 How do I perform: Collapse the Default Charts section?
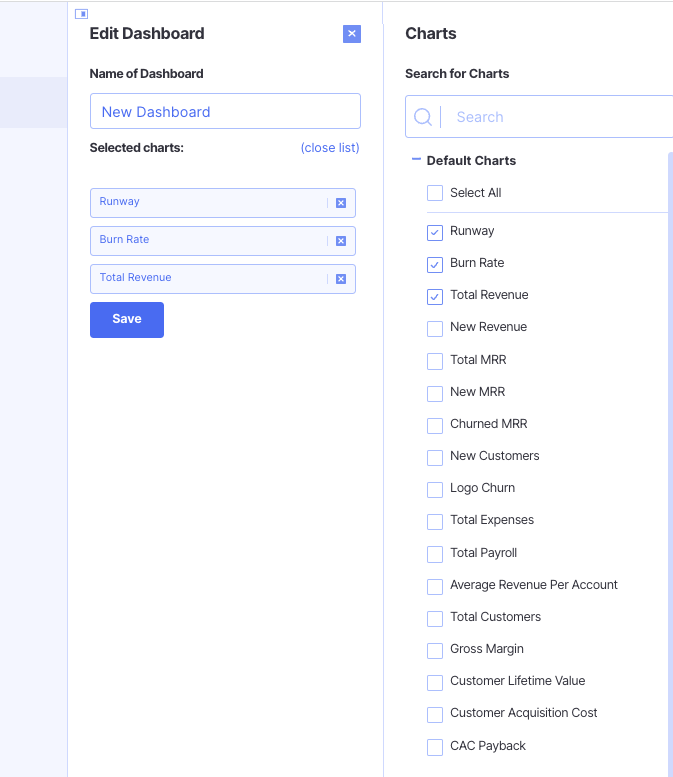(416, 160)
